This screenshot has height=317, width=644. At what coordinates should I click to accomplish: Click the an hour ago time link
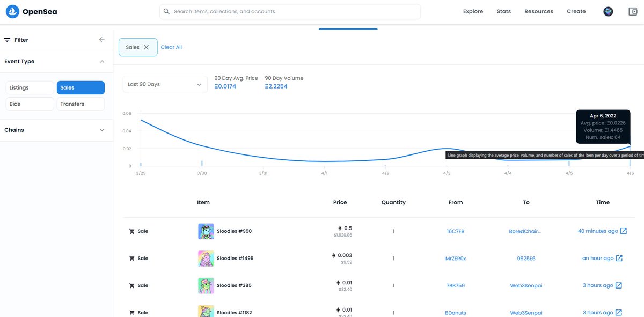point(598,258)
